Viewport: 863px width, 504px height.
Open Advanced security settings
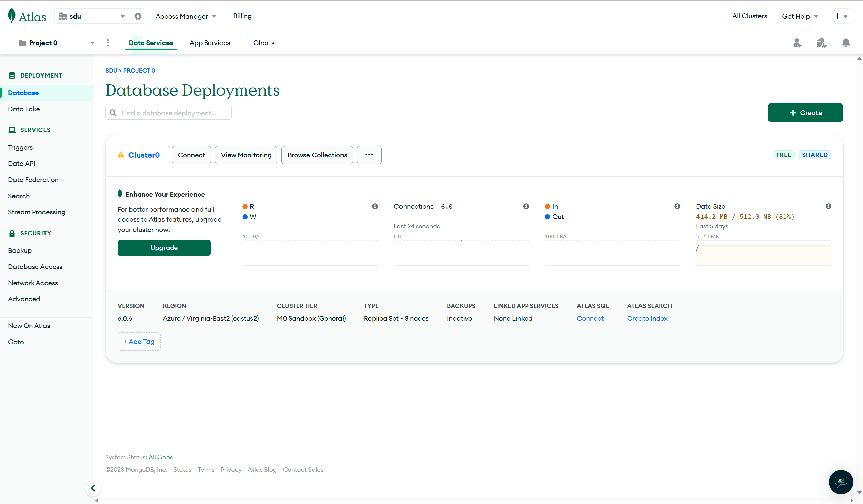(24, 299)
